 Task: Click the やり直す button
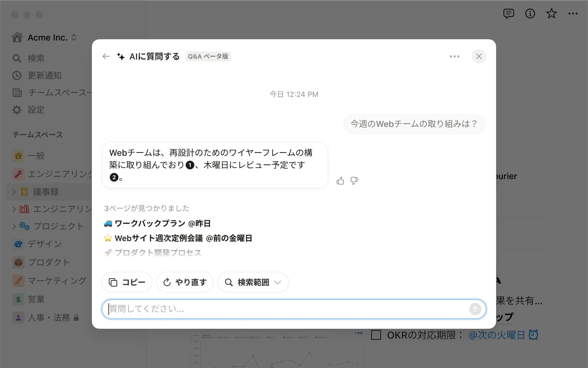tap(185, 282)
